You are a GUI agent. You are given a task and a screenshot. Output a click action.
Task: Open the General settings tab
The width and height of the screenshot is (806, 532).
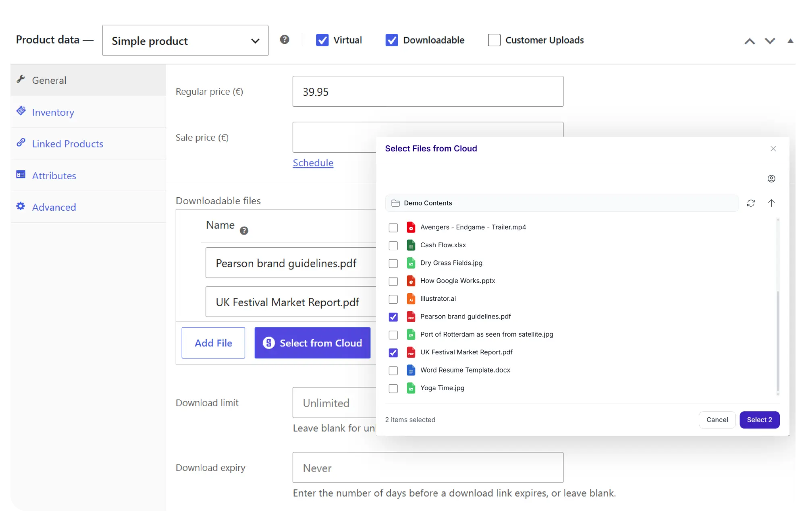pos(88,80)
